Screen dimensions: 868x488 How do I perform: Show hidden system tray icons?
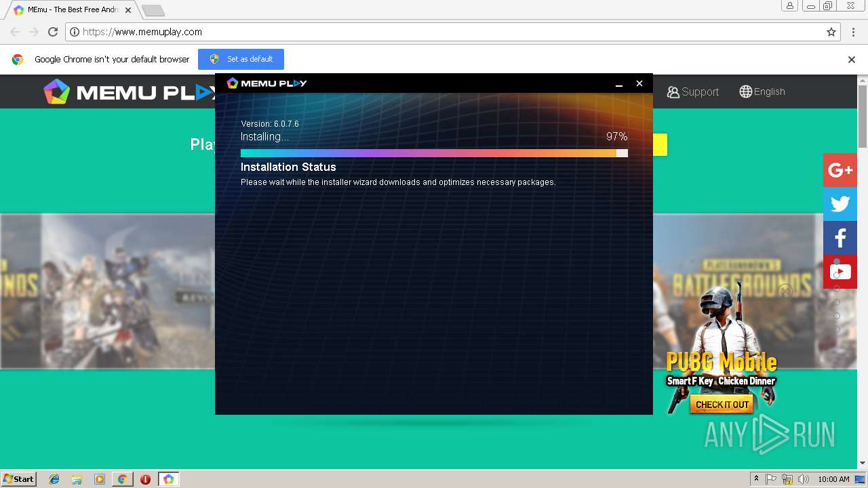coord(756,479)
